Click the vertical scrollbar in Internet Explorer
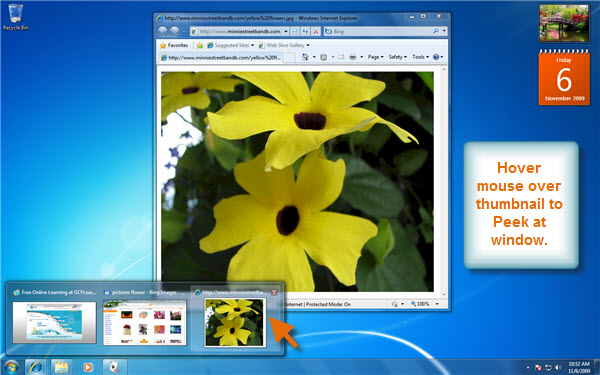 (x=444, y=182)
